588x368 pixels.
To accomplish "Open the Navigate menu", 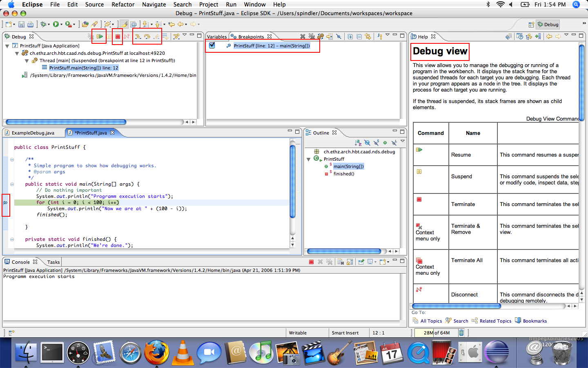I will 154,4.
